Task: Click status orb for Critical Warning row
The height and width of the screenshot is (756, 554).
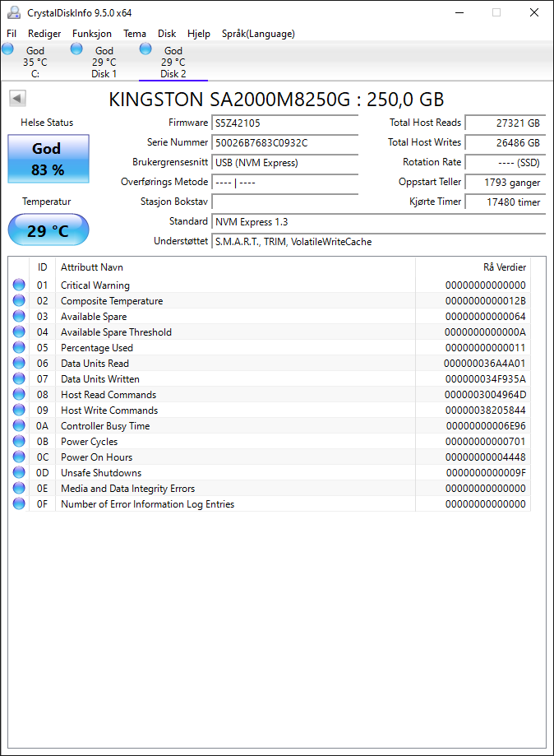Action: coord(19,285)
